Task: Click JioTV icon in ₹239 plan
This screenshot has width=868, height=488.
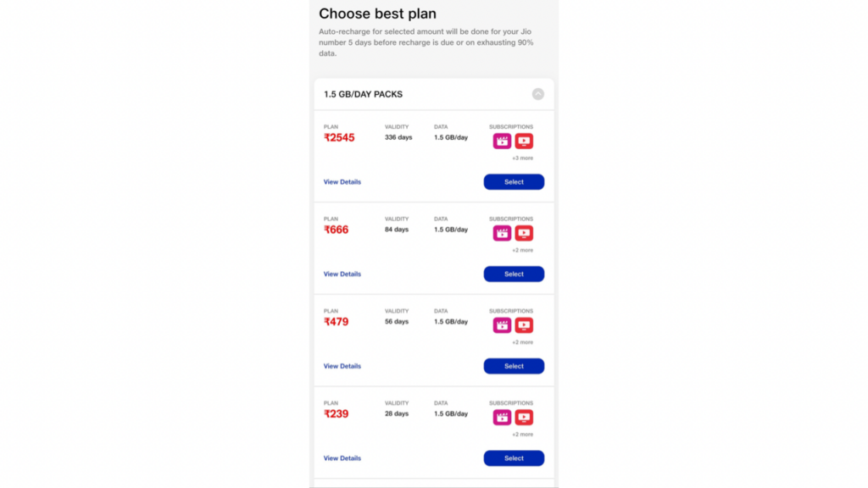Action: (x=524, y=417)
